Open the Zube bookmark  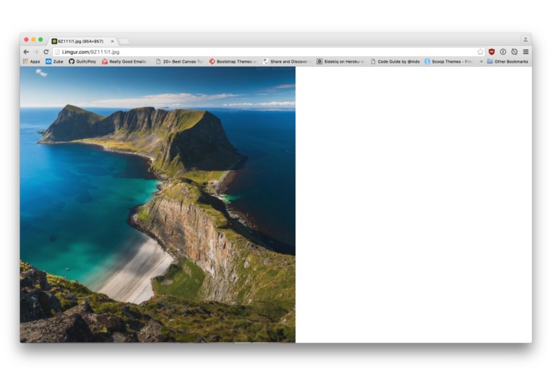54,61
